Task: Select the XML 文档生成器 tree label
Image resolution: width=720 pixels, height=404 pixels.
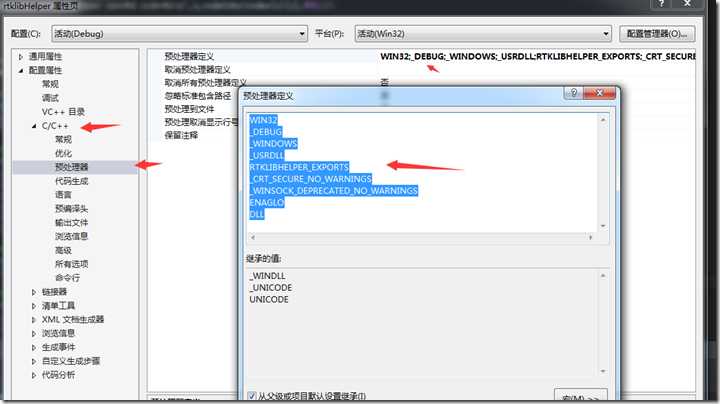Action: [x=73, y=320]
